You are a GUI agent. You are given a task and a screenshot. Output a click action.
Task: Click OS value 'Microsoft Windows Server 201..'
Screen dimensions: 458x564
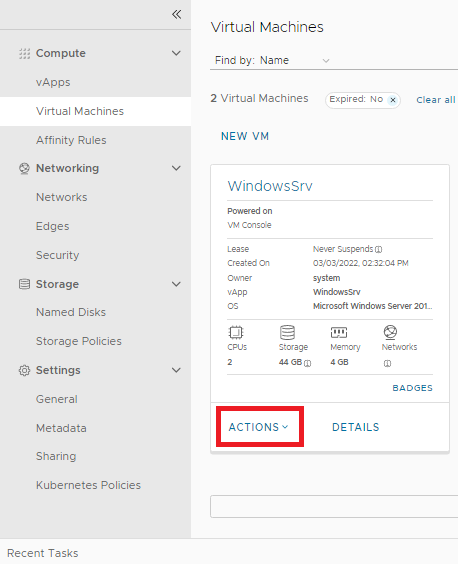point(372,306)
